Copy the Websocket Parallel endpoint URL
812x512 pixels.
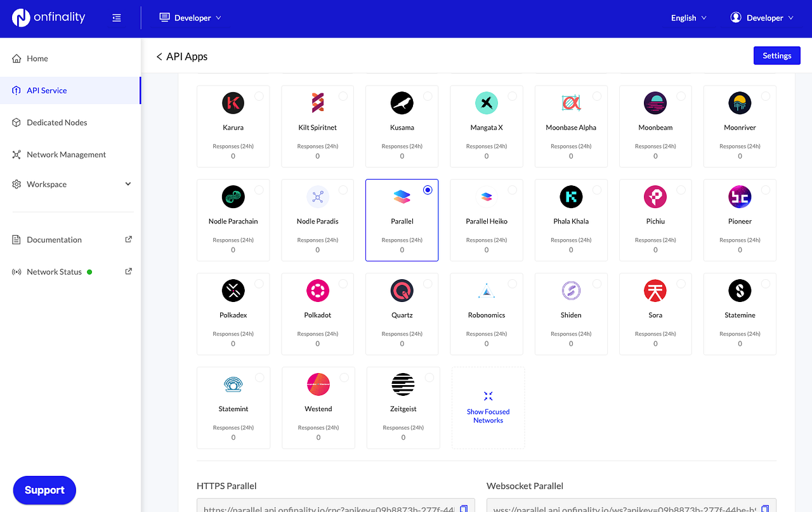[x=765, y=508]
